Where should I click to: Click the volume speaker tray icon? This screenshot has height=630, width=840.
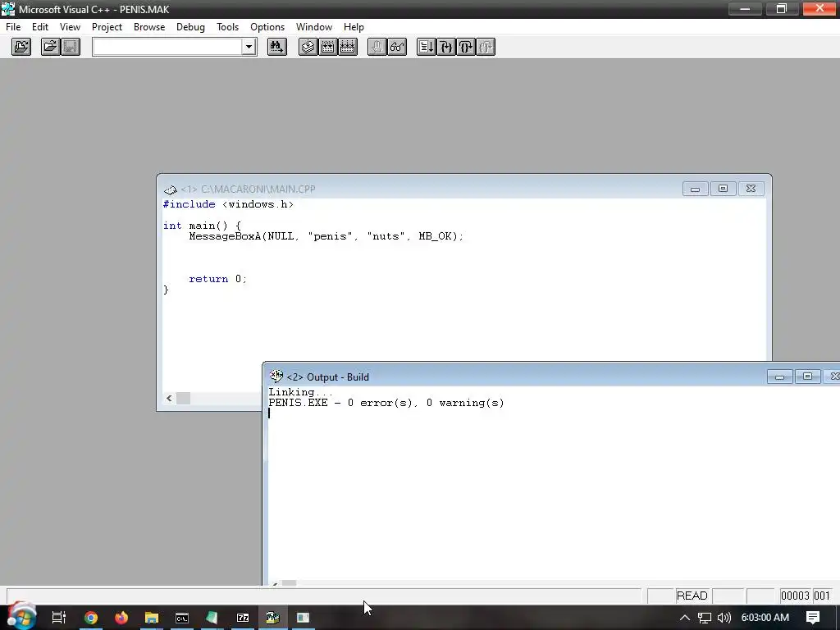pos(724,618)
